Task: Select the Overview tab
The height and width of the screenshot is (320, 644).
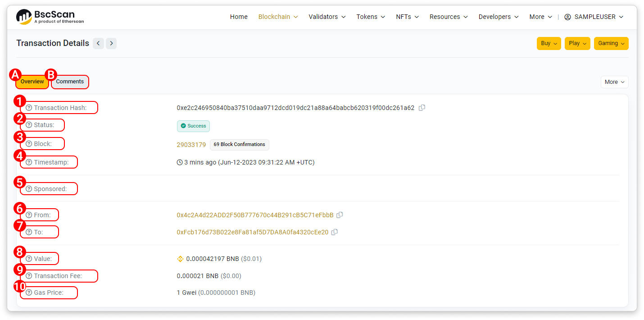Action: click(x=32, y=82)
